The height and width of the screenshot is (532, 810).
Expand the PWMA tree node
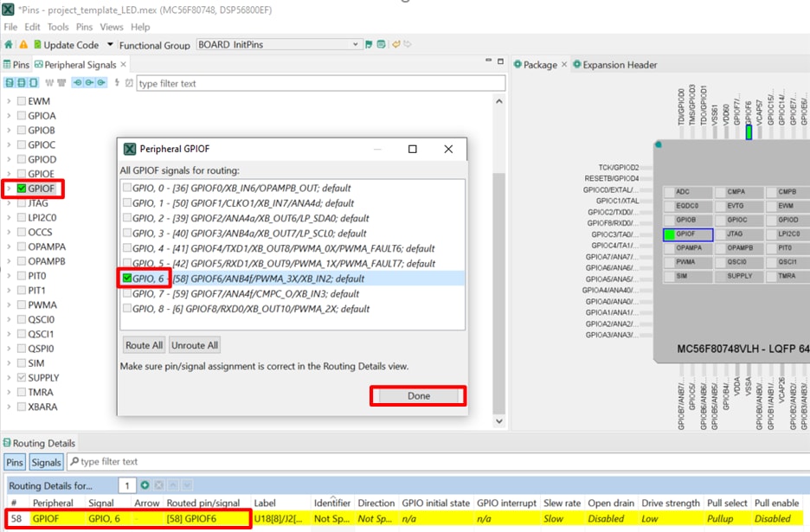pos(9,305)
